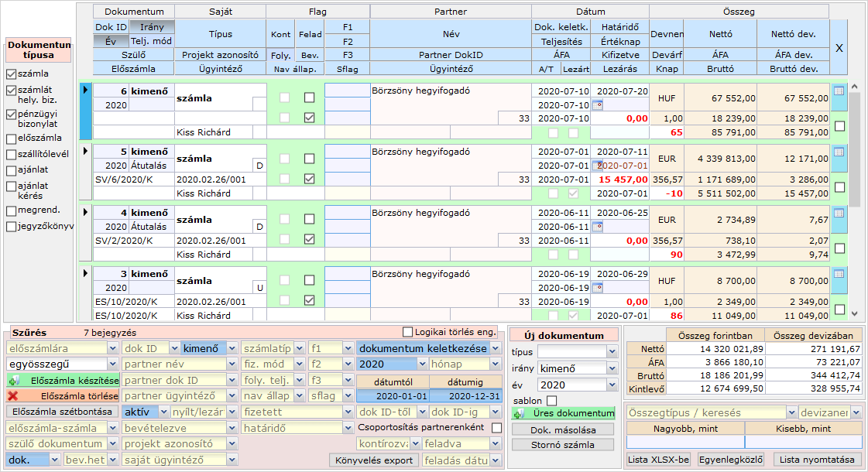Click the dátumtól field showing 2020-01-01
This screenshot has width=868, height=472.
coord(392,396)
